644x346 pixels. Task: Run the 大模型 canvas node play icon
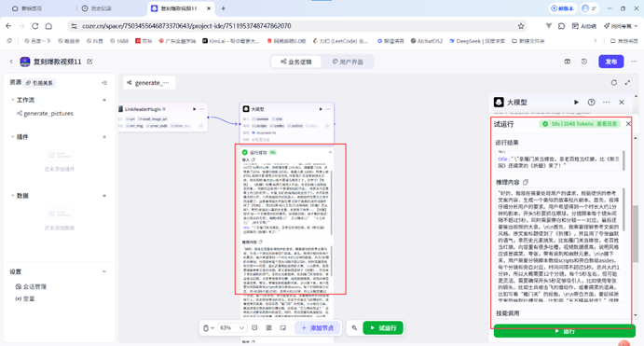coord(321,109)
